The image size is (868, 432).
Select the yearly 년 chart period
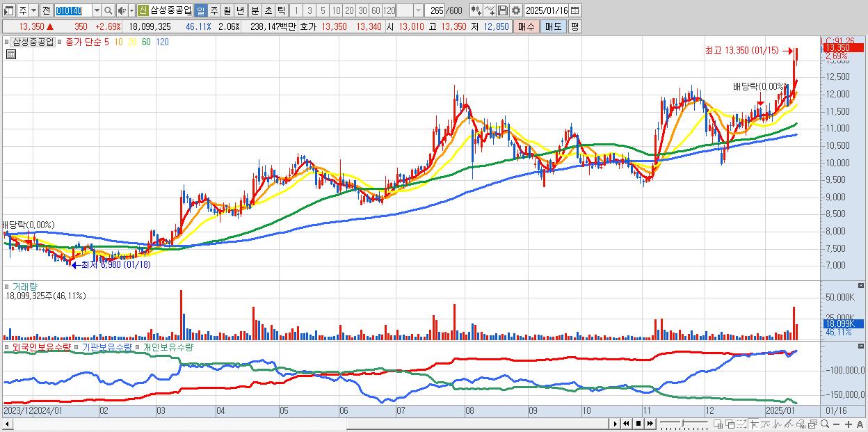(240, 10)
